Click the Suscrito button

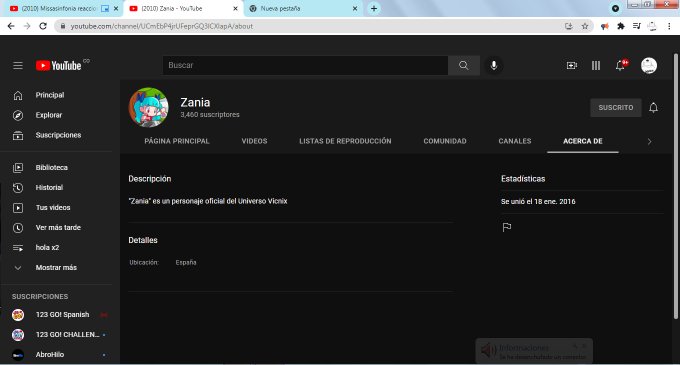(x=616, y=108)
